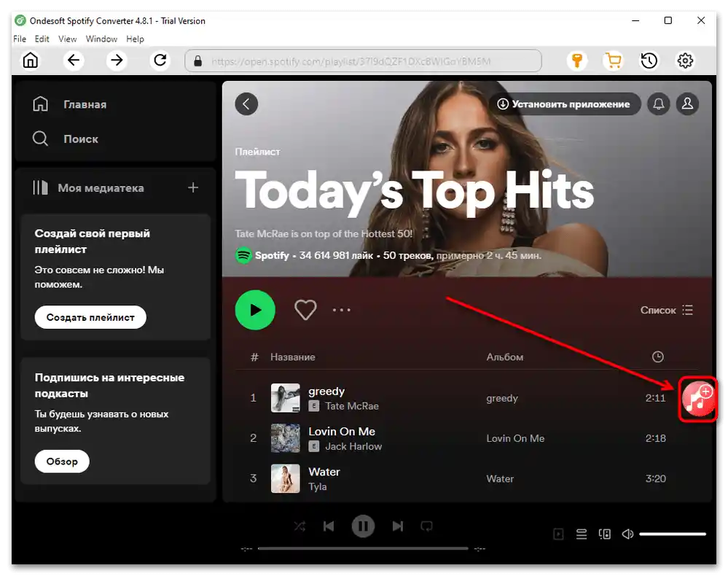This screenshot has width=728, height=576.
Task: Open the Lovin On Me album link
Action: click(x=515, y=438)
